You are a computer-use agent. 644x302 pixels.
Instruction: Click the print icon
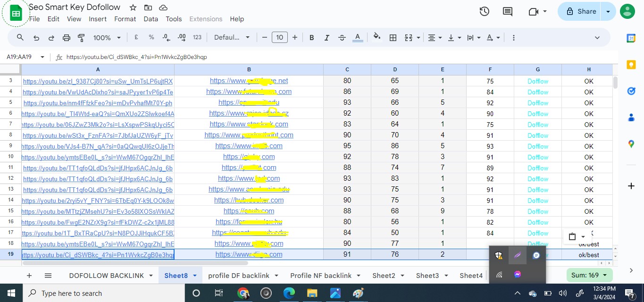[66, 38]
